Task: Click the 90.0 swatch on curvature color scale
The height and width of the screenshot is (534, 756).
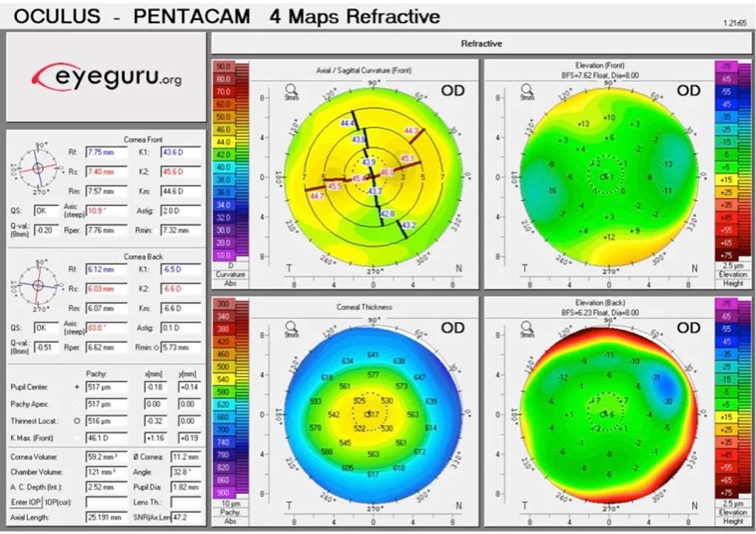Action: (223, 67)
